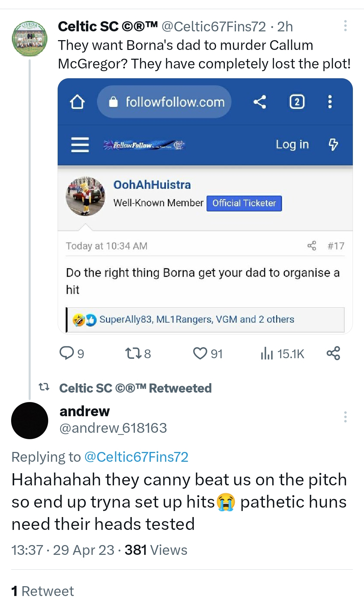This screenshot has width=364, height=597.
Task: Open the reply icon showing 9 comments
Action: 71,353
